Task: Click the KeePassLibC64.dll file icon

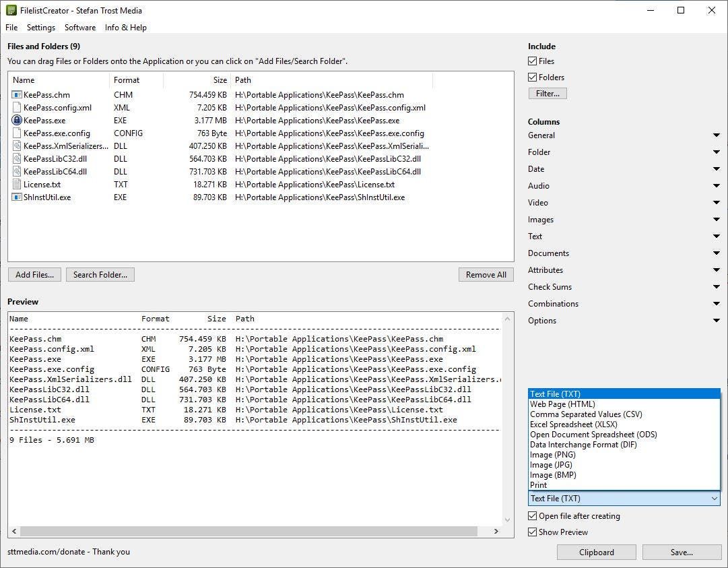Action: (17, 171)
